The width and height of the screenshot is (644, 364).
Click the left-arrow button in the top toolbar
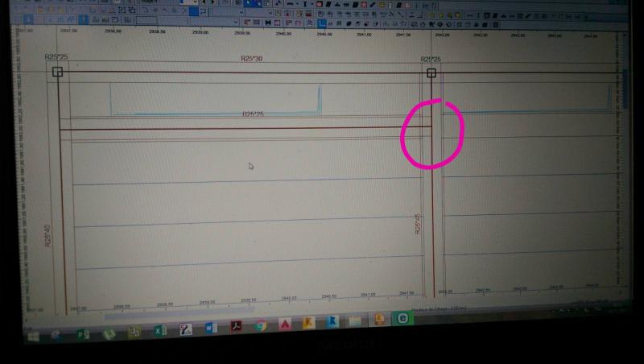[204, 2]
